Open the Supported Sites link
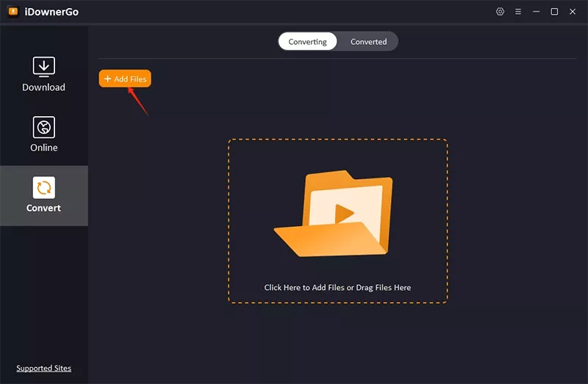The height and width of the screenshot is (384, 588). (x=44, y=369)
